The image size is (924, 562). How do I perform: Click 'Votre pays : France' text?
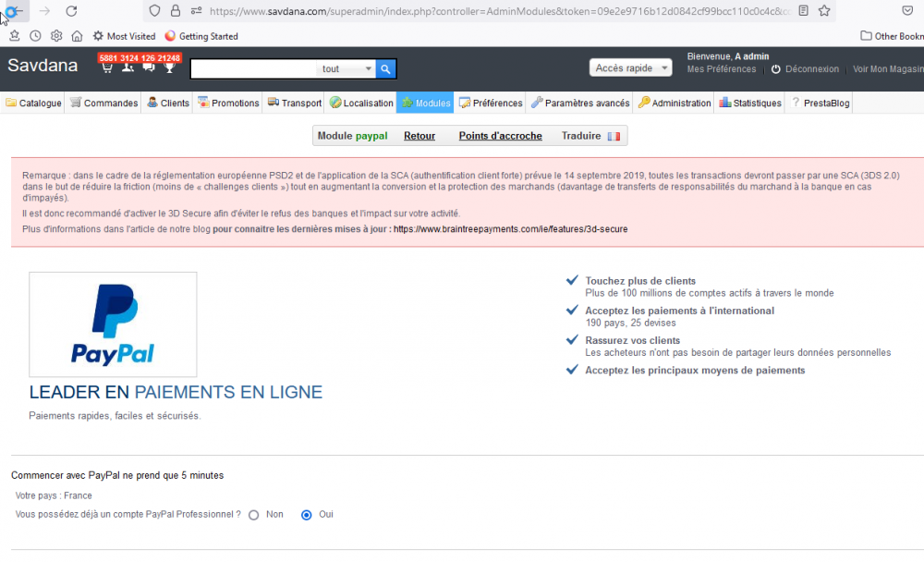[54, 496]
